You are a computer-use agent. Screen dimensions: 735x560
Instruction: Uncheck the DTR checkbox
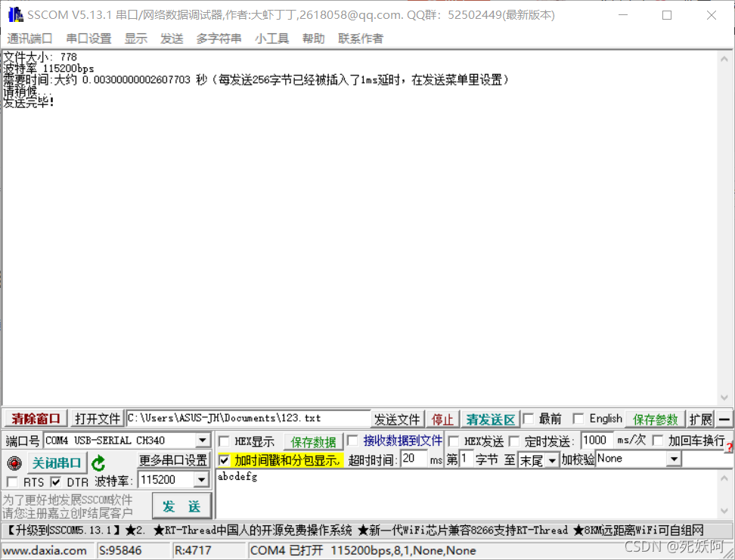(x=56, y=479)
